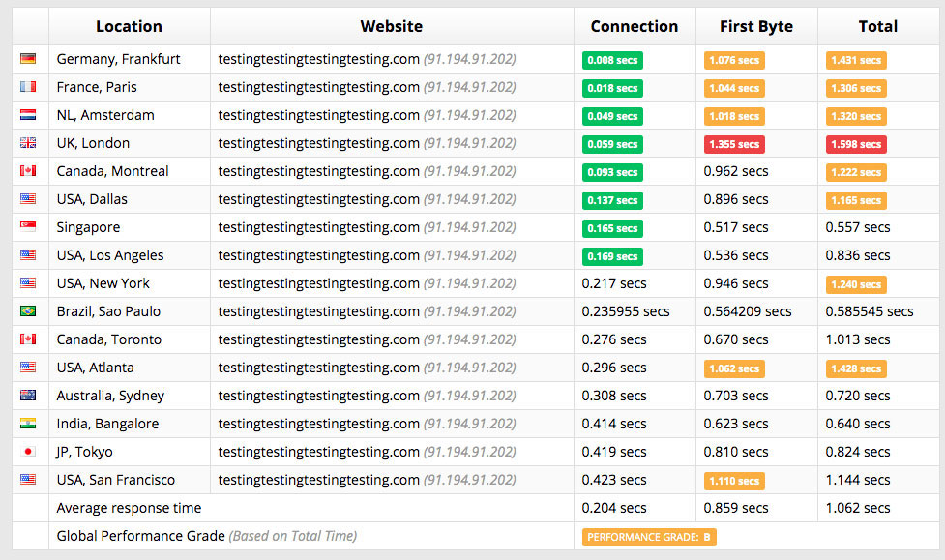Viewport: 945px width, 560px height.
Task: Click the USA flag in Atlanta row
Action: 28,368
